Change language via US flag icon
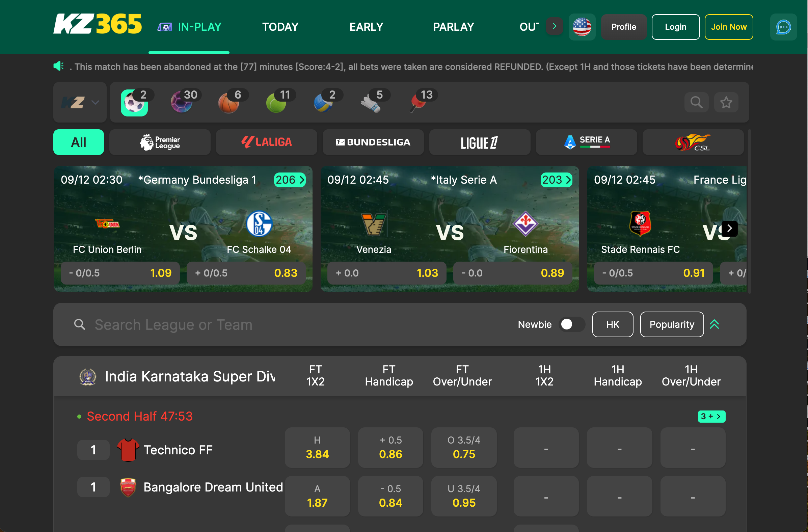The height and width of the screenshot is (532, 808). tap(582, 27)
